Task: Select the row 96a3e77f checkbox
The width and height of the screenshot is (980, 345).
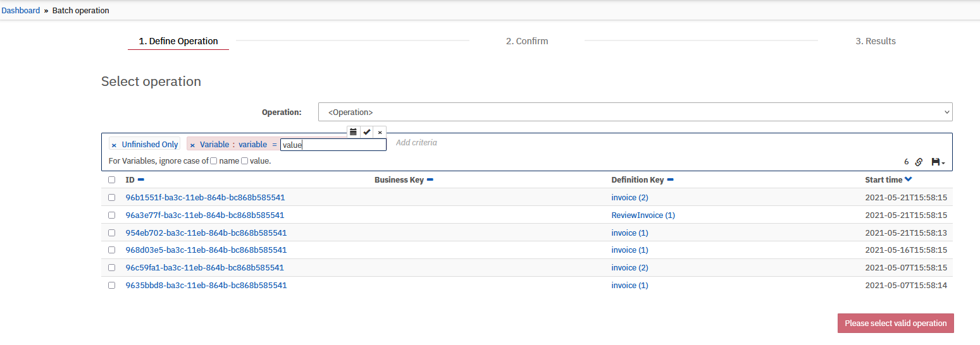Action: tap(112, 215)
